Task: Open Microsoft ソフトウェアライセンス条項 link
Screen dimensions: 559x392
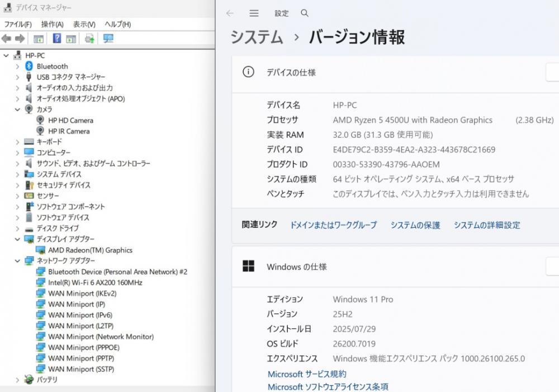Action: pos(328,386)
